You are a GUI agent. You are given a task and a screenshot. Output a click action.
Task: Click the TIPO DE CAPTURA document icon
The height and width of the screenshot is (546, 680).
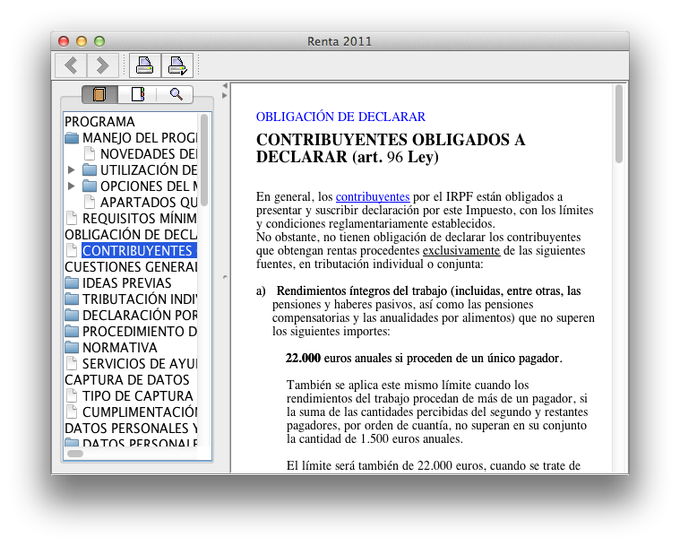coord(72,396)
